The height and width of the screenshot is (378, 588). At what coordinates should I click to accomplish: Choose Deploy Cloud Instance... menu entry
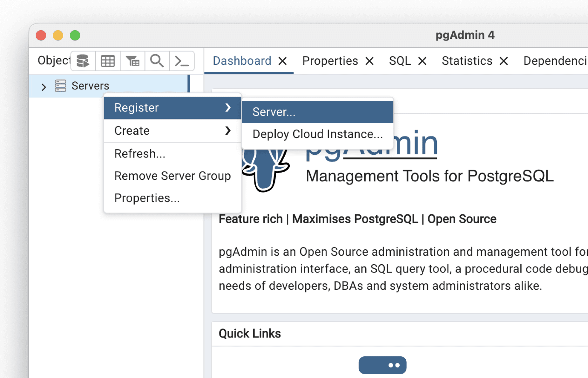pyautogui.click(x=317, y=134)
